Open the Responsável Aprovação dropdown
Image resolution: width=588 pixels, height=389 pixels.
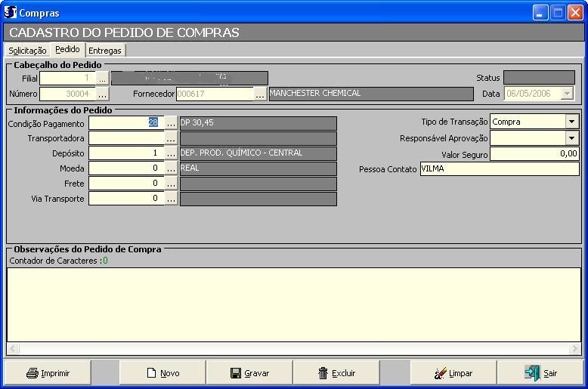click(x=571, y=138)
